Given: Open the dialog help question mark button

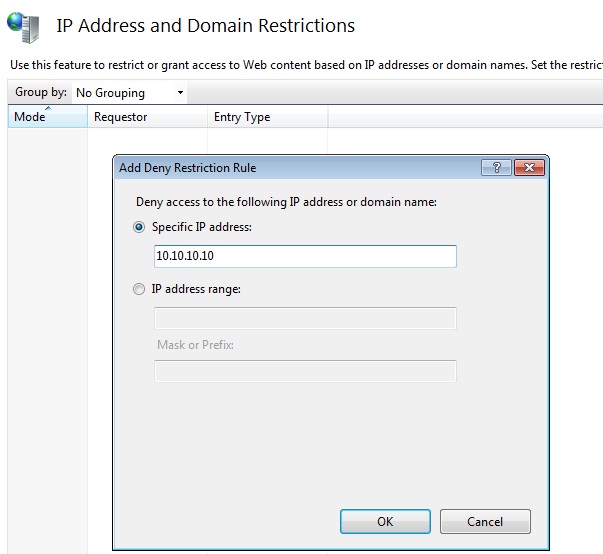Looking at the screenshot, I should pyautogui.click(x=496, y=168).
